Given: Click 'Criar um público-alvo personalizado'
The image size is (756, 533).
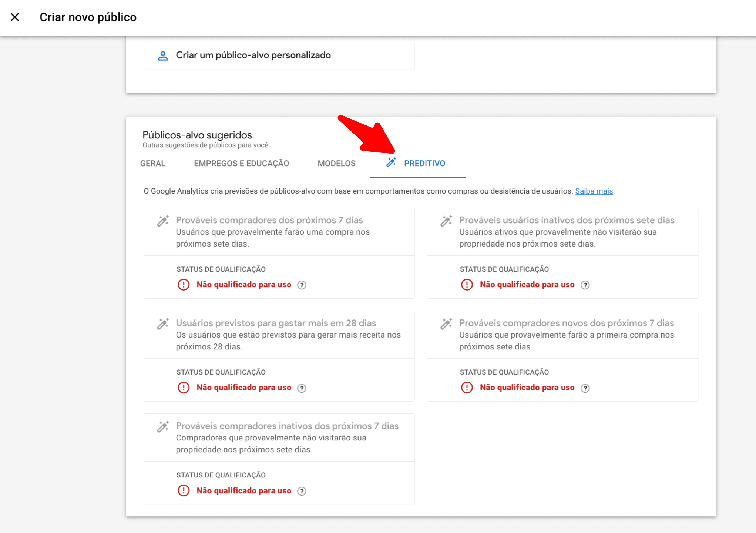Looking at the screenshot, I should pyautogui.click(x=253, y=55).
